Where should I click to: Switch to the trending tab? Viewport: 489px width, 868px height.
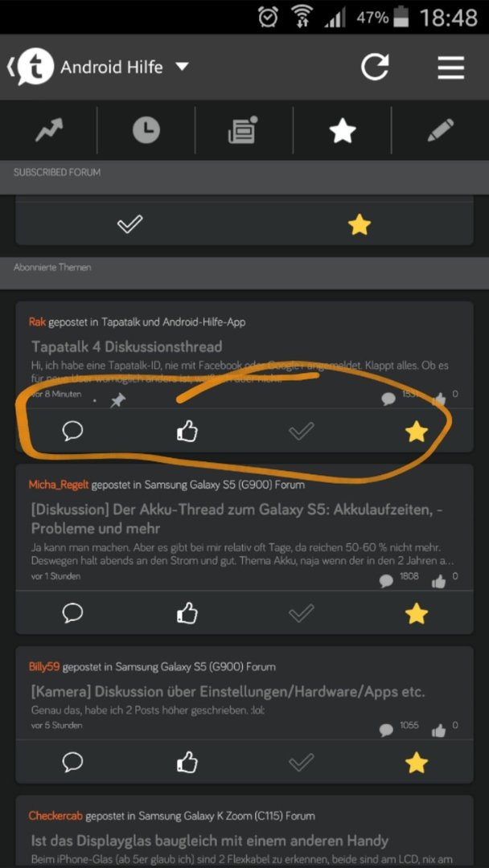pos(49,131)
